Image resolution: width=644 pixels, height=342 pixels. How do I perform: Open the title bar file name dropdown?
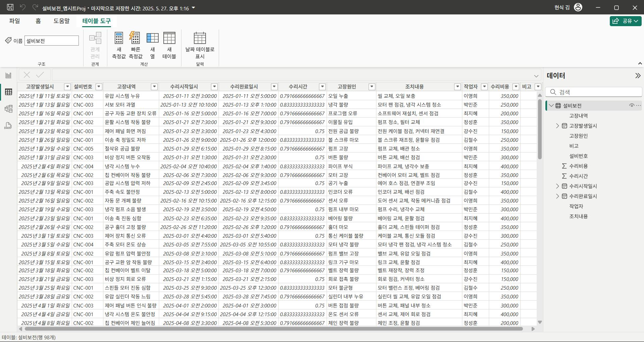pyautogui.click(x=193, y=8)
